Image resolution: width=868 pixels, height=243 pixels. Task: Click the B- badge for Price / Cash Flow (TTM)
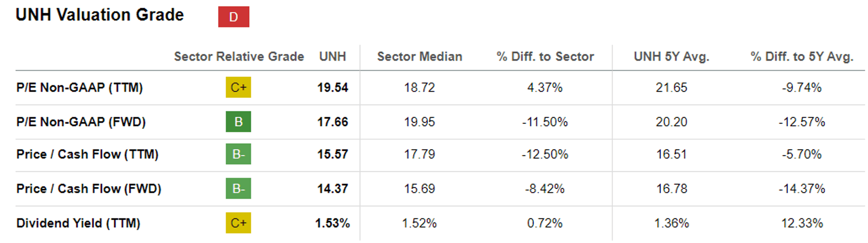(x=238, y=154)
